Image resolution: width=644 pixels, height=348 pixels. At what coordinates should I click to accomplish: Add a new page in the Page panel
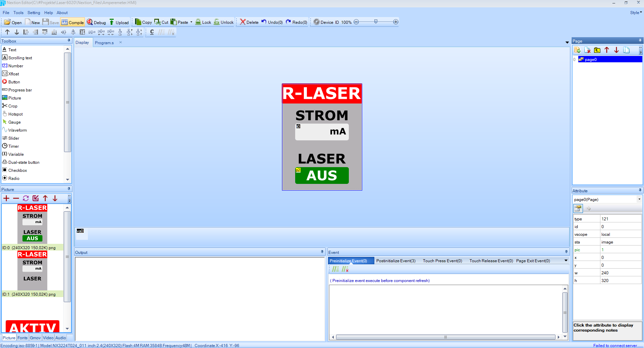tap(577, 50)
